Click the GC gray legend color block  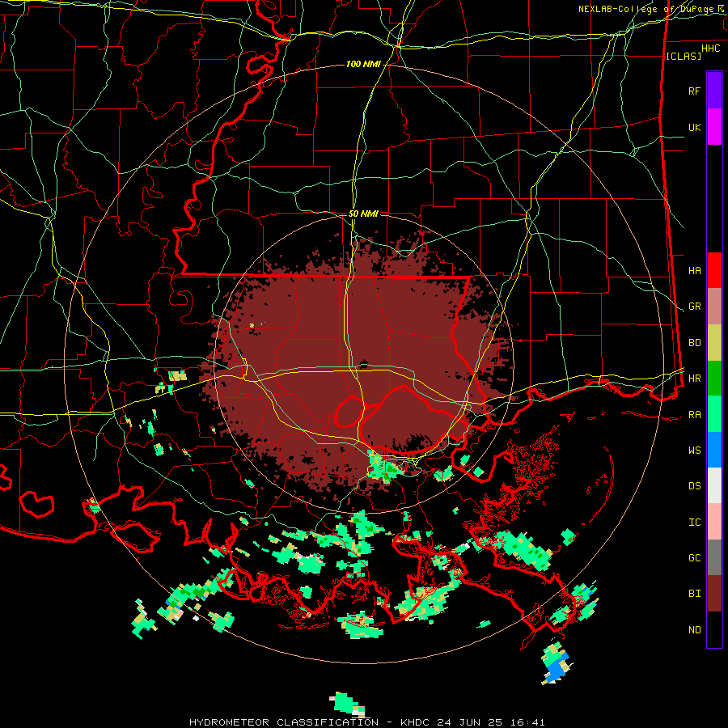(x=714, y=557)
